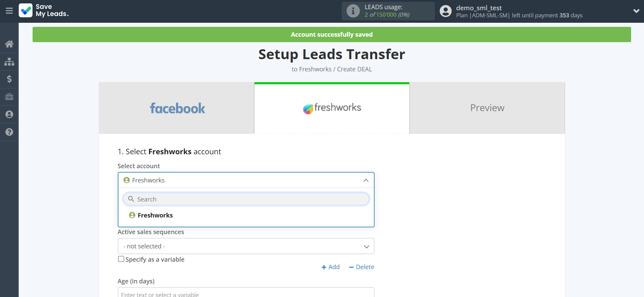Open the help question mark icon
The height and width of the screenshot is (297, 644).
coord(9,132)
